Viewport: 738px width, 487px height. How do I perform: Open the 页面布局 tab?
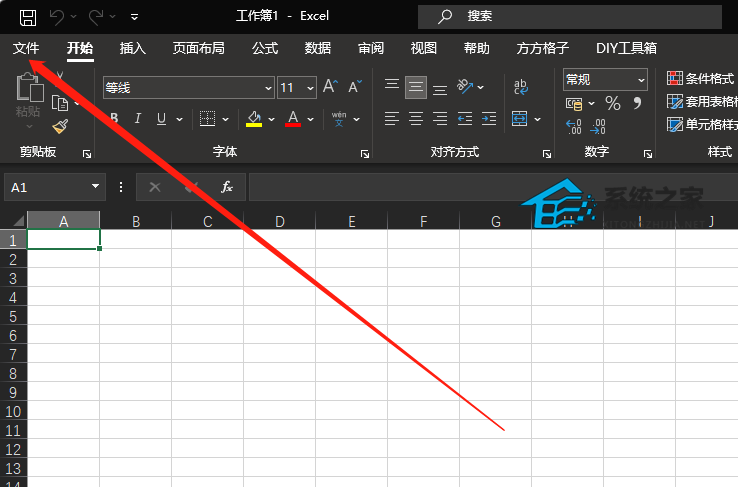(198, 48)
